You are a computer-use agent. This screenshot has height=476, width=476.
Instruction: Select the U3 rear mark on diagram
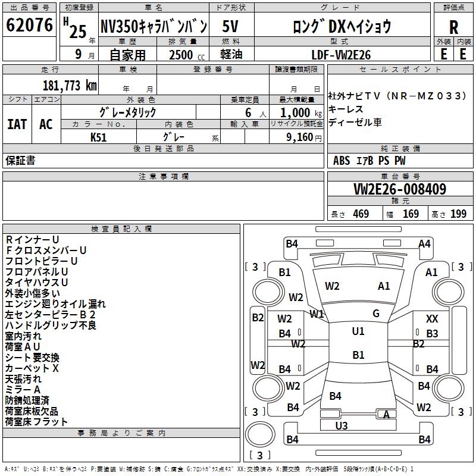(x=342, y=426)
